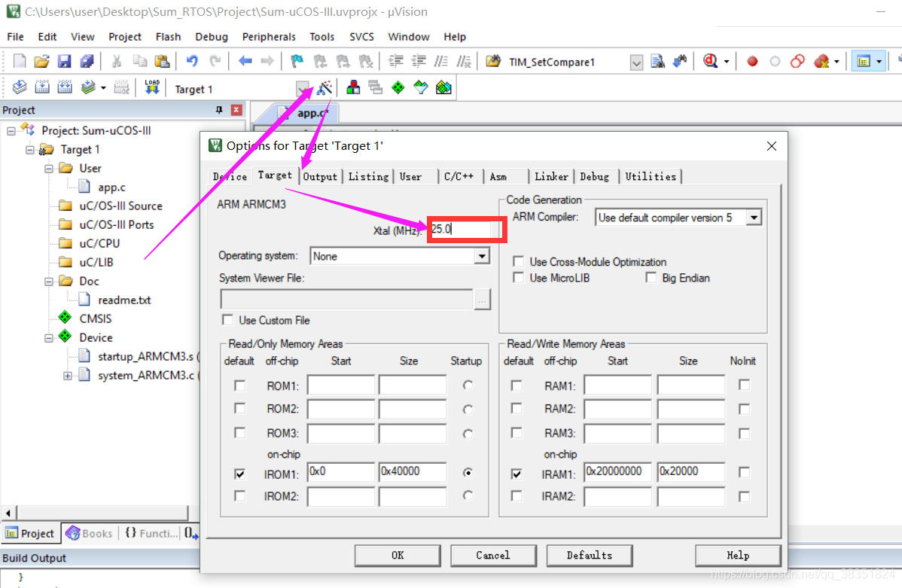Open the Peripherals menu
This screenshot has width=902, height=588.
(x=269, y=37)
